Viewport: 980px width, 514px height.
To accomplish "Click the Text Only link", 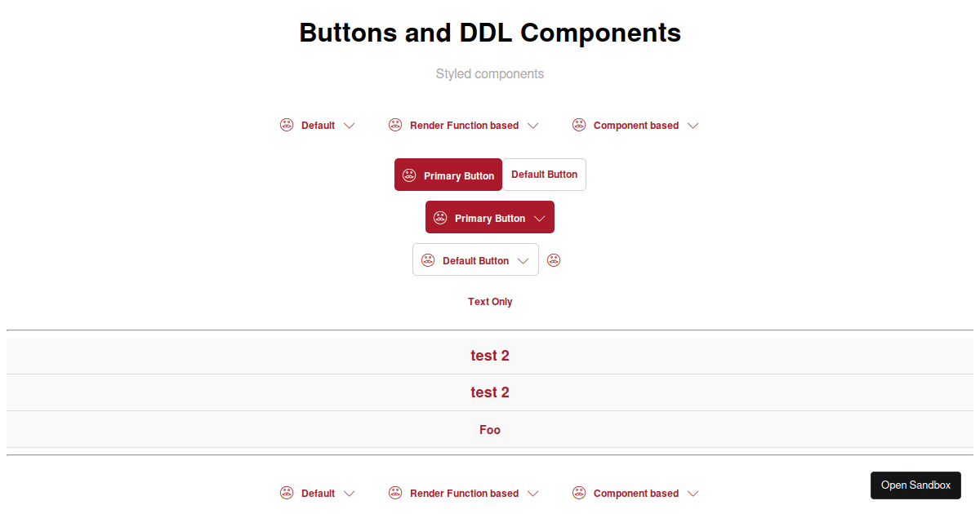I will (490, 301).
